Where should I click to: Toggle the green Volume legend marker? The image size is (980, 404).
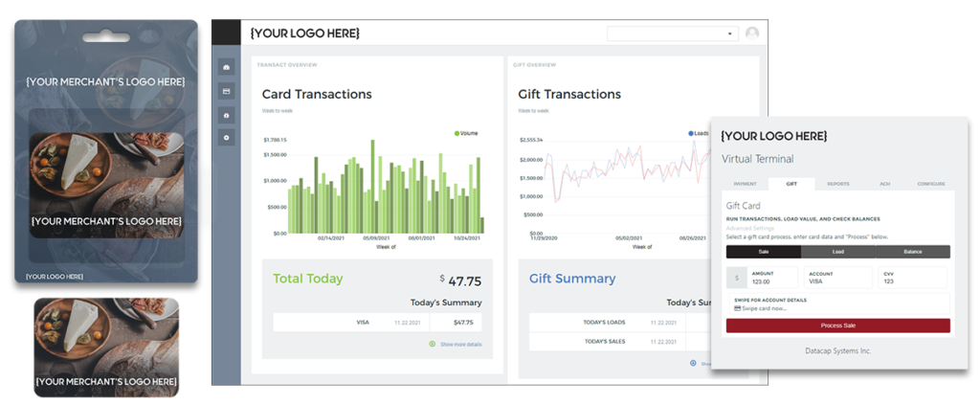click(457, 133)
